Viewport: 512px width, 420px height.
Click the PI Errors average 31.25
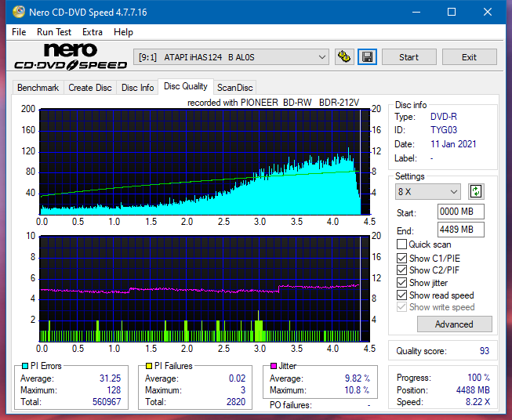[x=110, y=378]
